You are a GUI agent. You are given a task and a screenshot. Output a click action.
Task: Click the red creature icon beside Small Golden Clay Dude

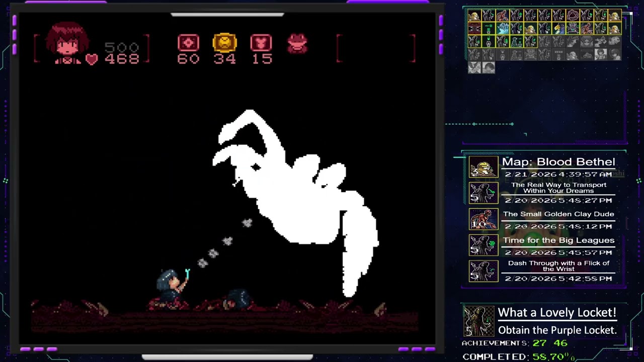click(x=484, y=219)
